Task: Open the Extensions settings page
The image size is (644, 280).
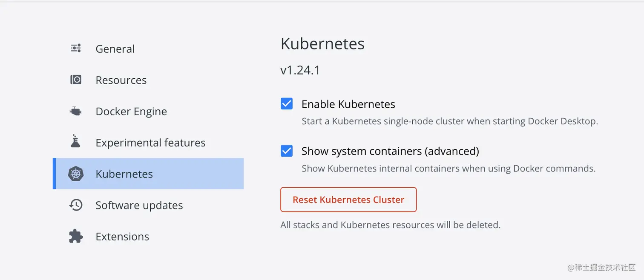Action: (122, 237)
